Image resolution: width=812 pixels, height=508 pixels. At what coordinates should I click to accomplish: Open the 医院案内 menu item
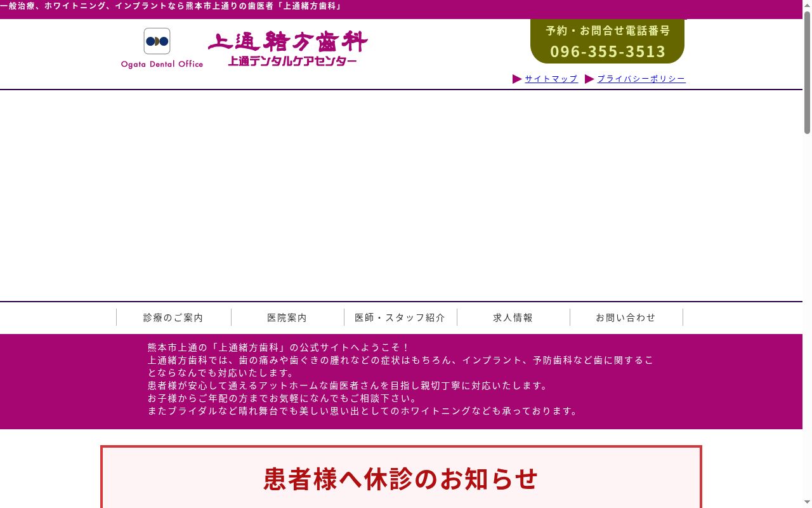pyautogui.click(x=287, y=317)
